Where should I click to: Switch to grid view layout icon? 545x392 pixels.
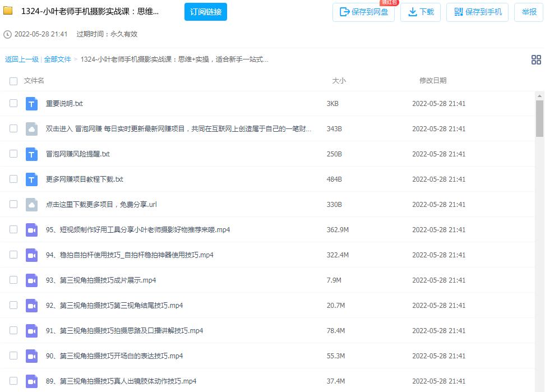536,60
